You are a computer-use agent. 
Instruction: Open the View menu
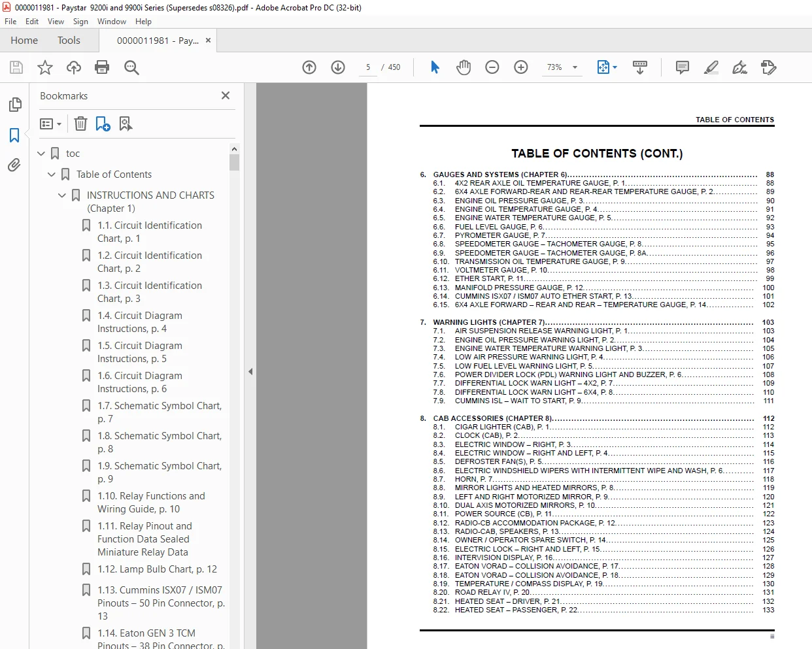(x=56, y=22)
